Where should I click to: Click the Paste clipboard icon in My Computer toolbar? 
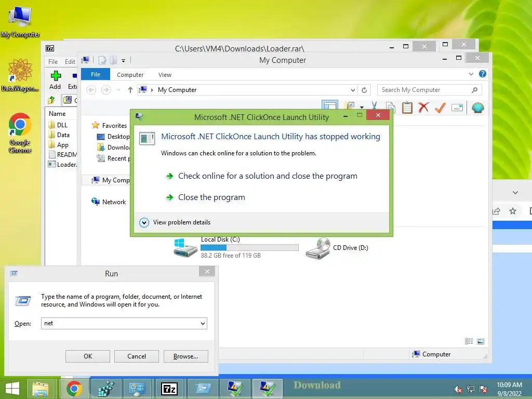click(407, 108)
